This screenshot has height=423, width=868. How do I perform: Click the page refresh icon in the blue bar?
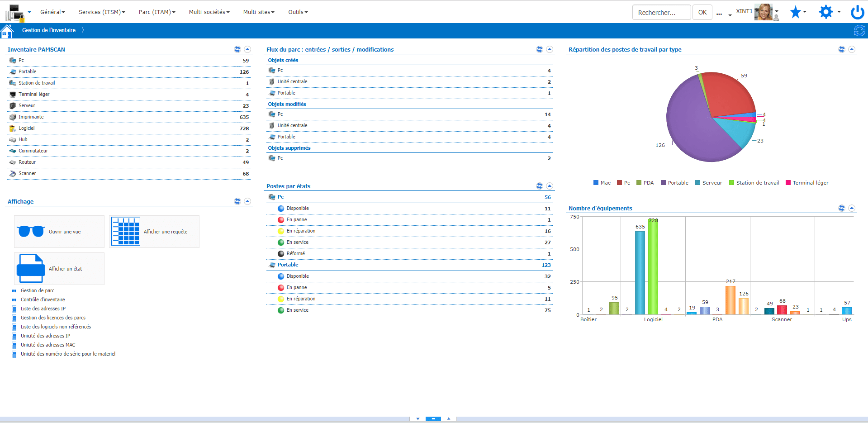(x=859, y=30)
